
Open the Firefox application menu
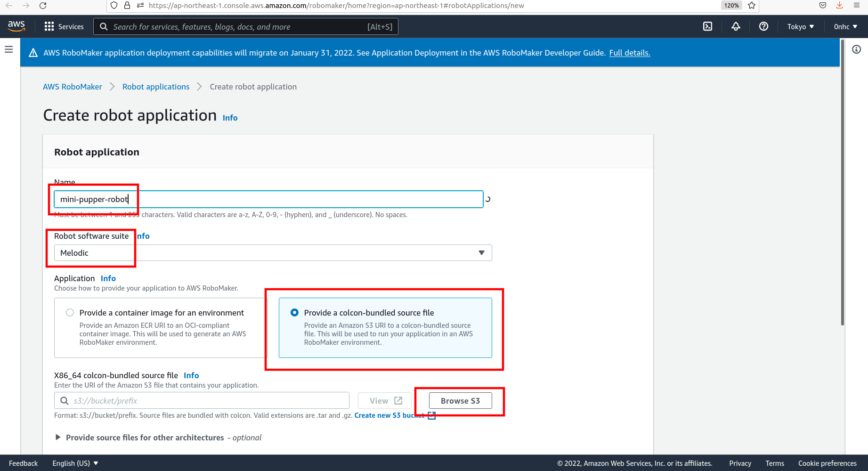pos(857,6)
